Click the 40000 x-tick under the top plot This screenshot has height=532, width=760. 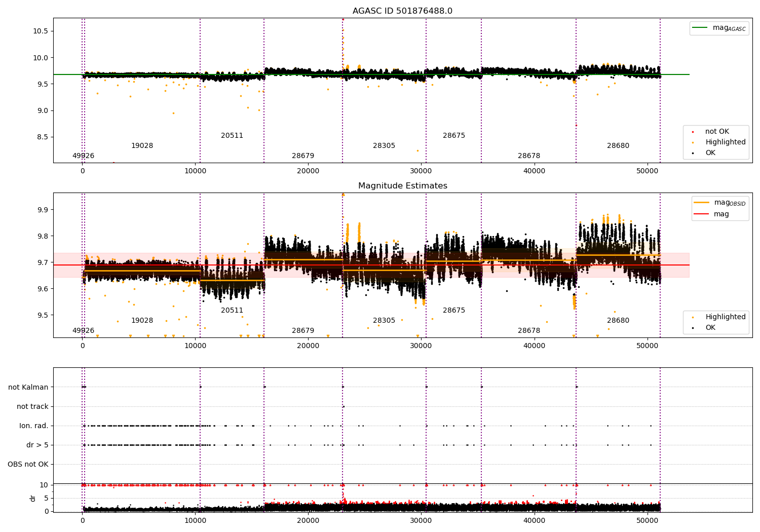pyautogui.click(x=534, y=171)
